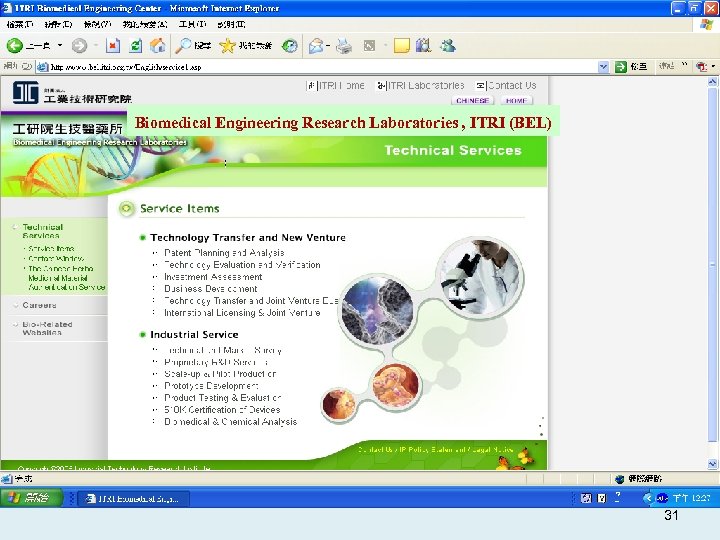720x540 pixels.
Task: Click the Industrial Service heading
Action: pyautogui.click(x=194, y=335)
